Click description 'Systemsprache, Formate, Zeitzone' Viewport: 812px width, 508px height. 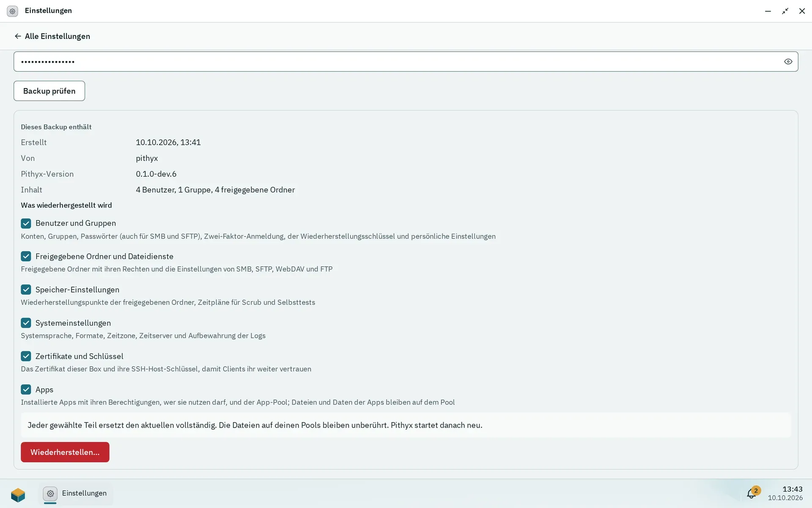pos(143,336)
